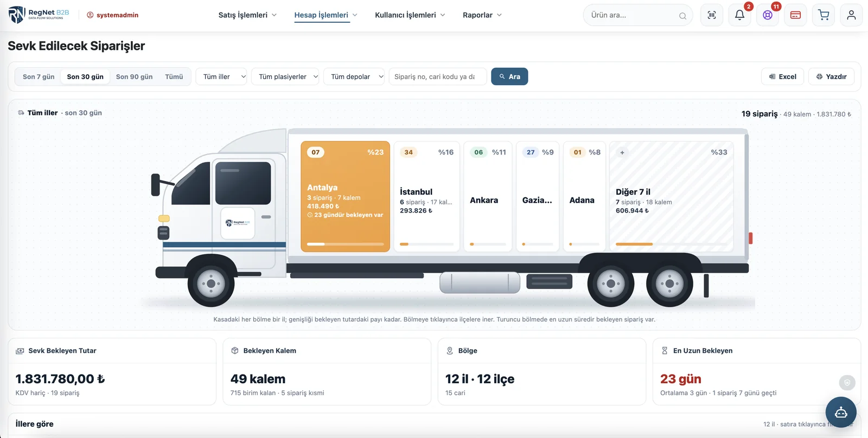Viewport: 868px width, 438px height.
Task: Select the Son 30 gün range
Action: [85, 77]
